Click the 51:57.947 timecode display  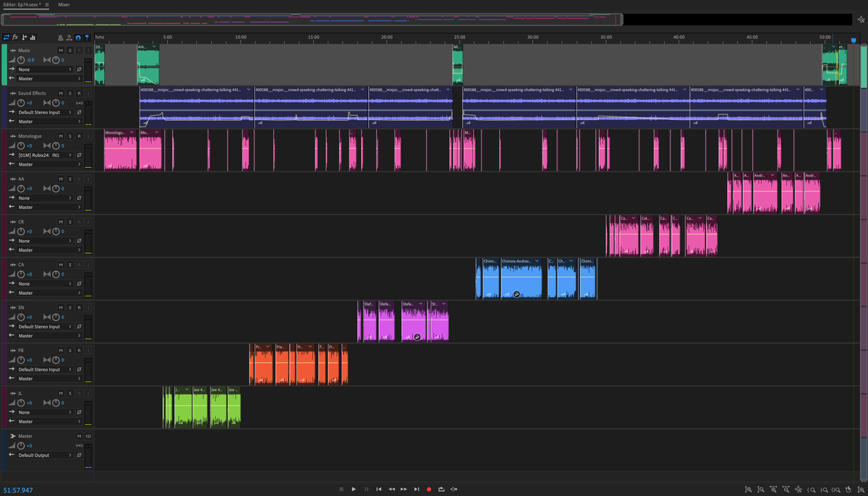coord(17,490)
